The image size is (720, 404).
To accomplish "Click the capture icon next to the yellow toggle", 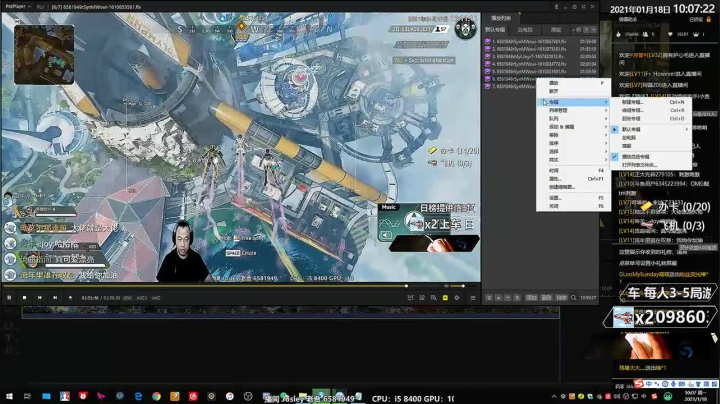I will (433, 298).
